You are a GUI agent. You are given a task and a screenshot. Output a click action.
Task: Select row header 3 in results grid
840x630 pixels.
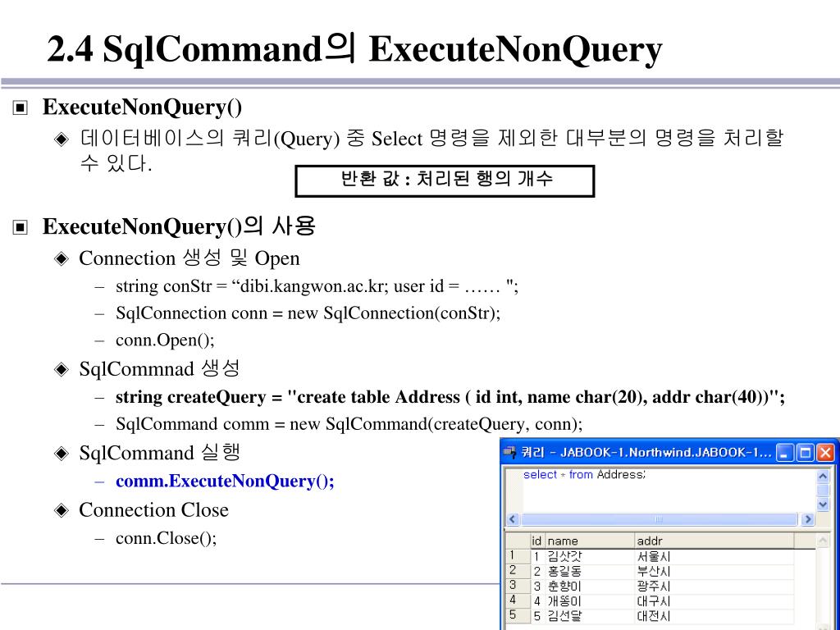coord(517,586)
